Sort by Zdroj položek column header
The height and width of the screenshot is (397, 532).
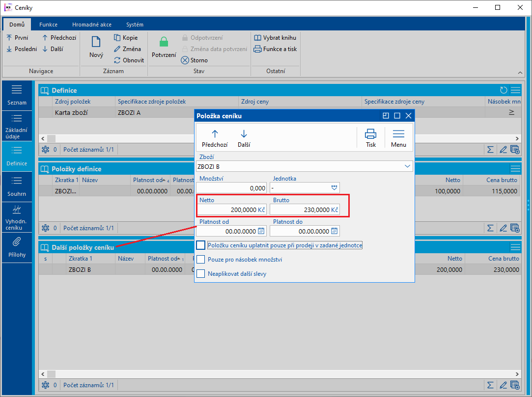point(84,102)
